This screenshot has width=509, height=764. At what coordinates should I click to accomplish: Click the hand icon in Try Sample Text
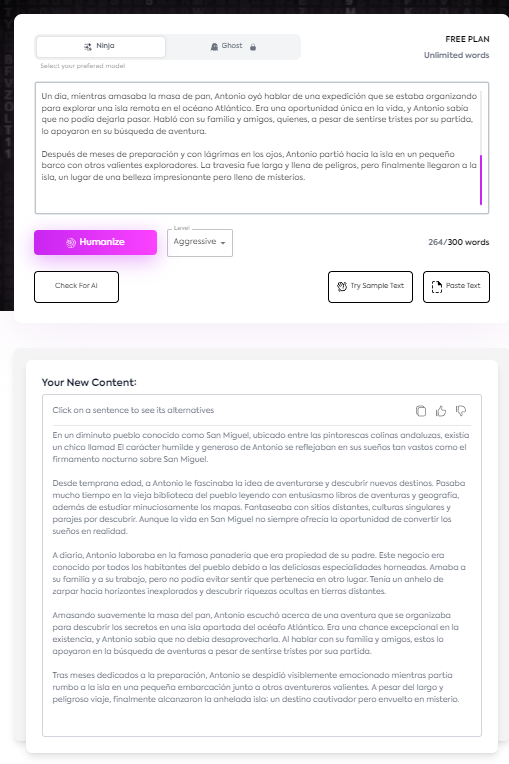(x=342, y=286)
